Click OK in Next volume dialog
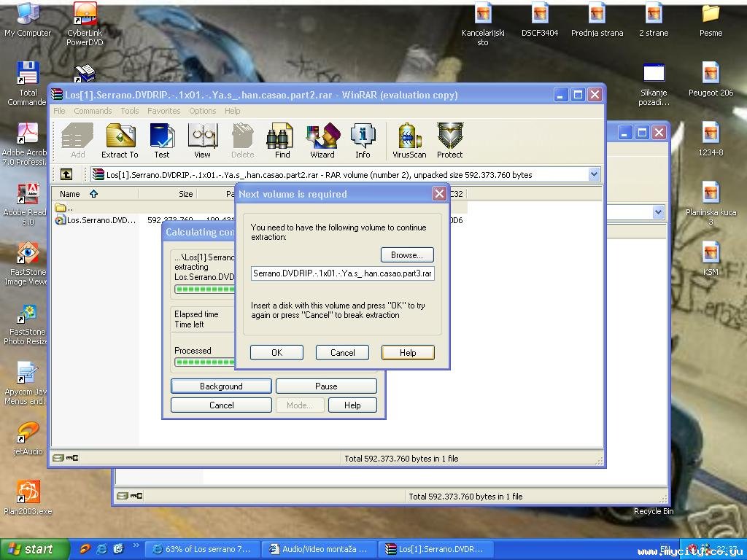The width and height of the screenshot is (747, 560). point(276,352)
